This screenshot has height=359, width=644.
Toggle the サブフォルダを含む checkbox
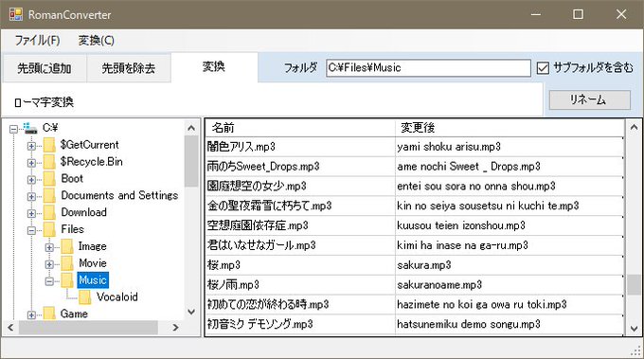pos(543,68)
